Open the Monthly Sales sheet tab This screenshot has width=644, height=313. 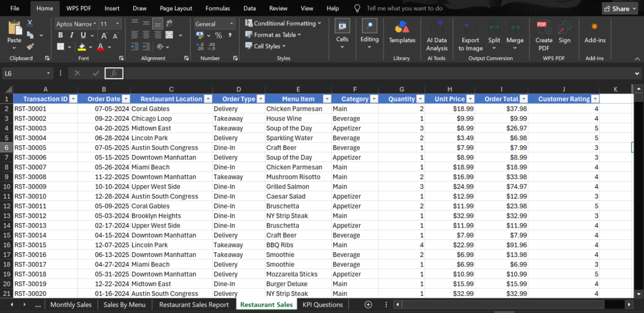pyautogui.click(x=71, y=304)
